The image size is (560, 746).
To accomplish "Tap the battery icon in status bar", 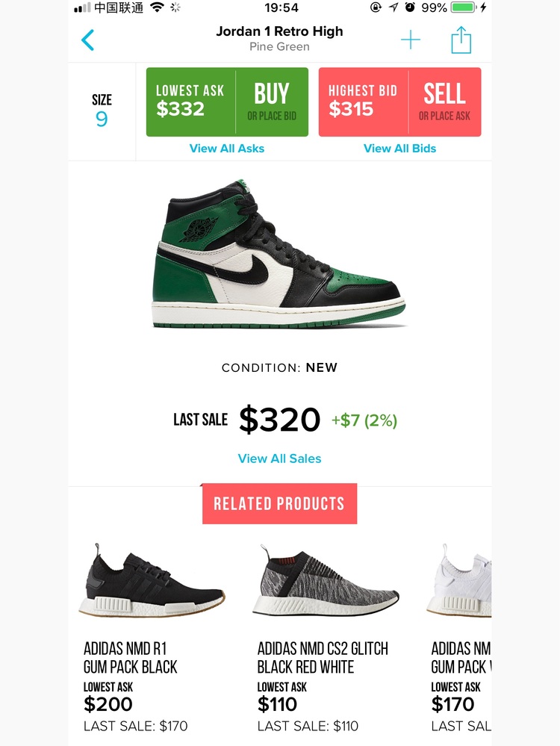I will [x=464, y=7].
